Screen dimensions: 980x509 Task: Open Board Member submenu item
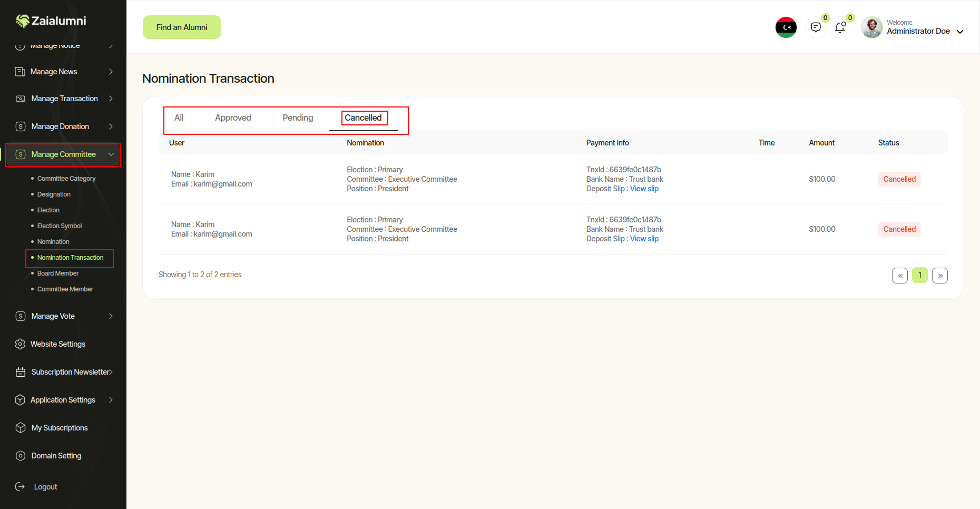click(x=58, y=273)
